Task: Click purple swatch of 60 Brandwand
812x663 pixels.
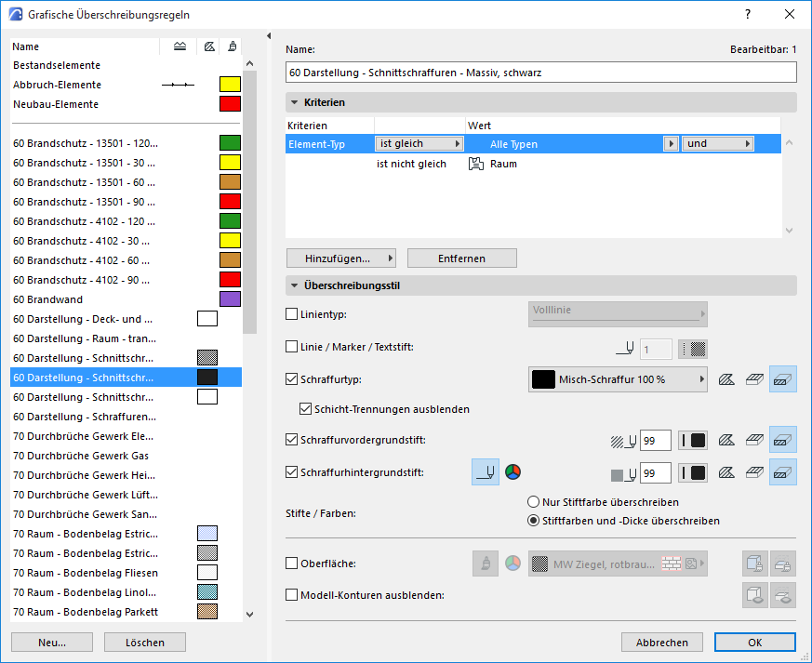Action: (230, 299)
